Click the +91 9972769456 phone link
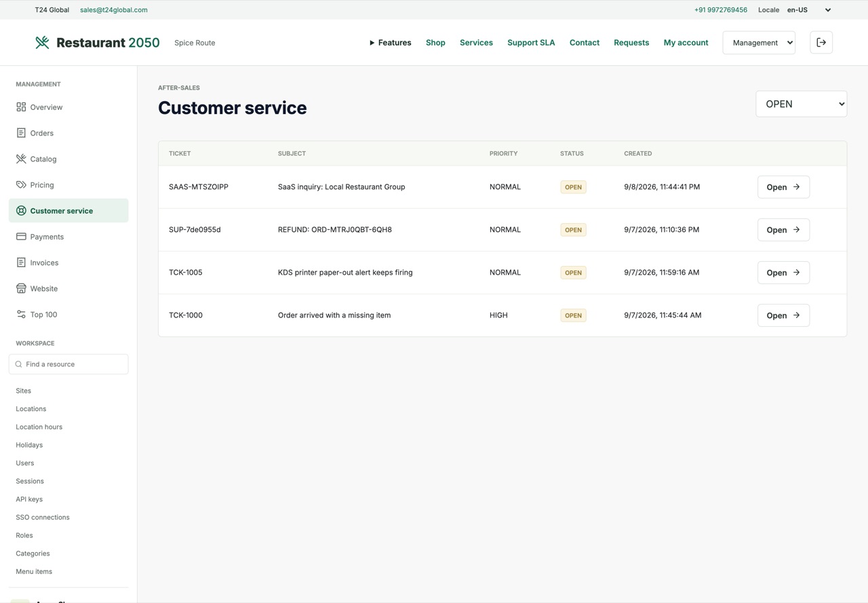868x603 pixels. [x=721, y=10]
